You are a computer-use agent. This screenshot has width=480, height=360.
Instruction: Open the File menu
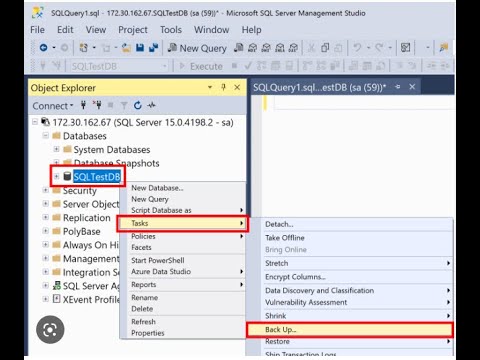(x=37, y=30)
